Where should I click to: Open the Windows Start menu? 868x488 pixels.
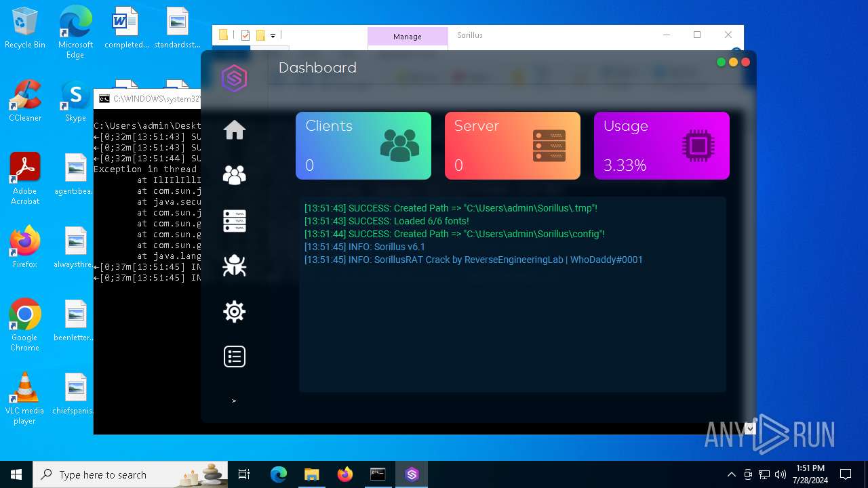16,474
